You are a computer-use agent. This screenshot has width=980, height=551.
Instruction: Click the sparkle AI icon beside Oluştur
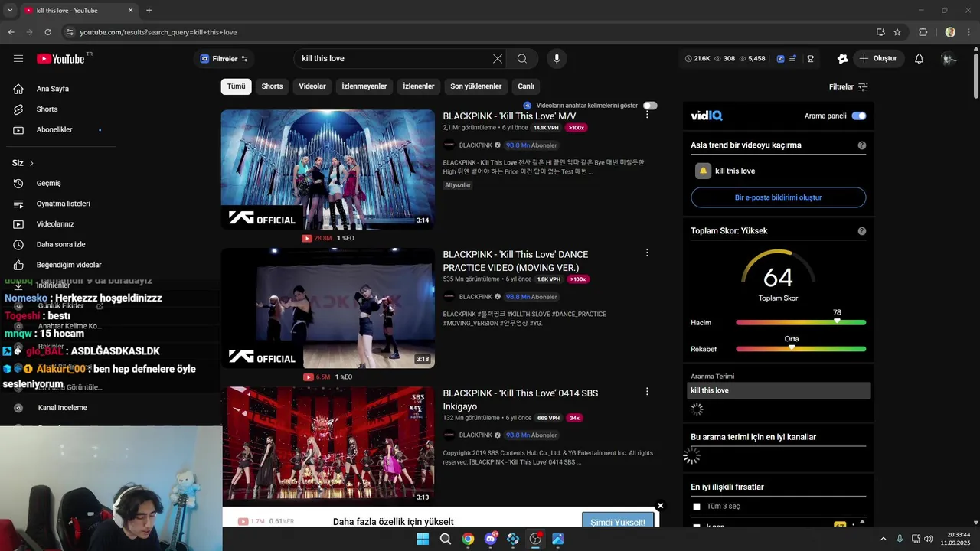pyautogui.click(x=842, y=59)
